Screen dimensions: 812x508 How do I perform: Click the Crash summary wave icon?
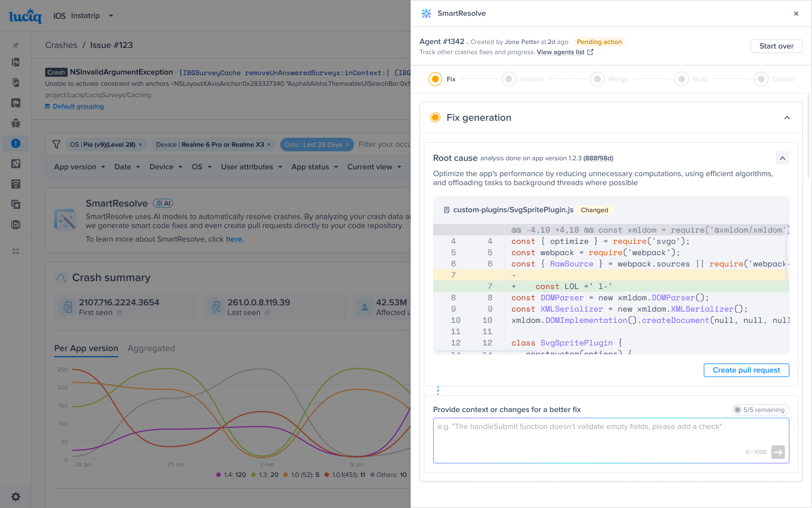pos(61,278)
